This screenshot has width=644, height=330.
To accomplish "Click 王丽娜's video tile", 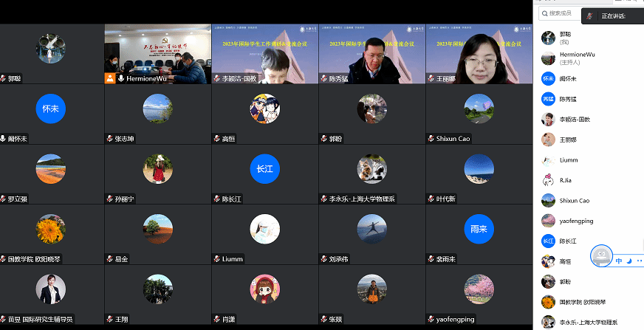I will pos(479,54).
